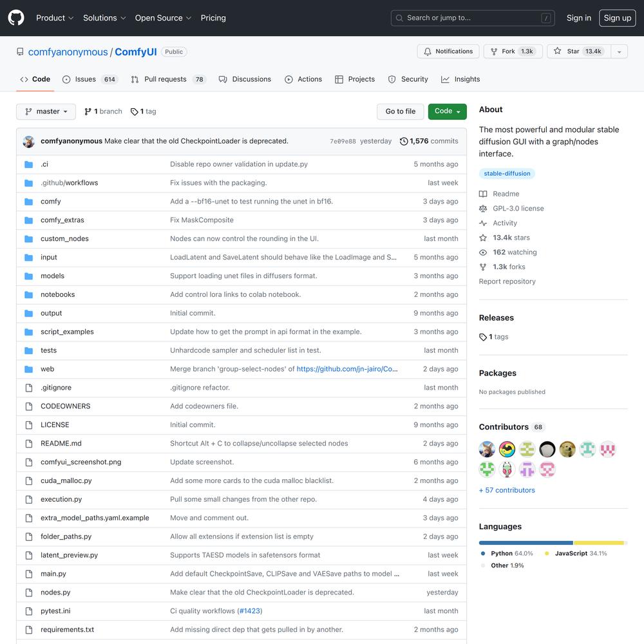Click the repository icon before comfyanonymous
This screenshot has height=644, width=644.
tap(20, 52)
